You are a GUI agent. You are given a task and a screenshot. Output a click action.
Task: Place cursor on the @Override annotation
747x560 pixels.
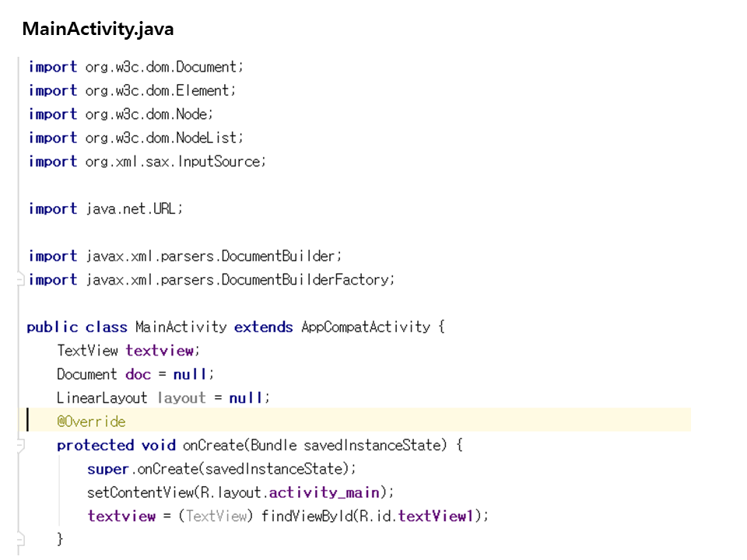click(x=91, y=422)
